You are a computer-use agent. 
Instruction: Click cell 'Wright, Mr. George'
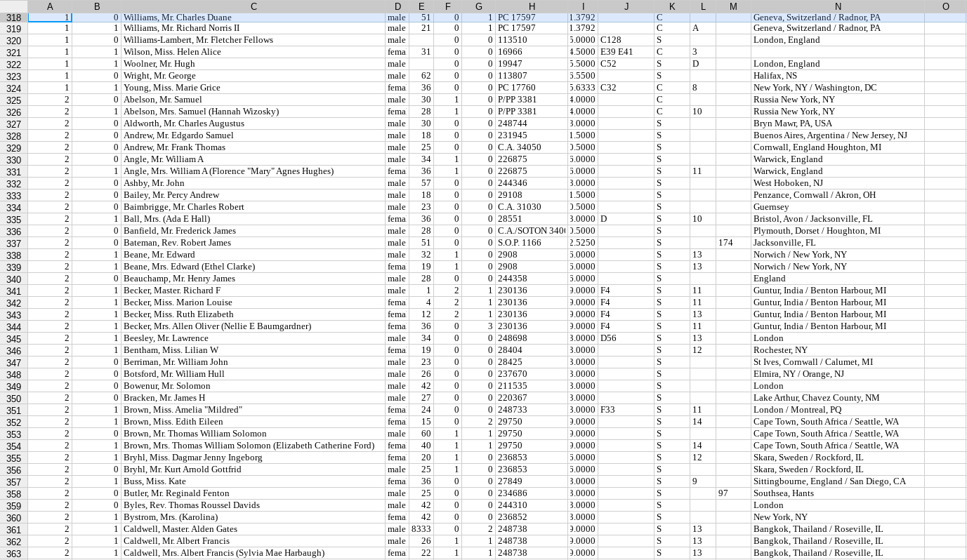point(254,76)
